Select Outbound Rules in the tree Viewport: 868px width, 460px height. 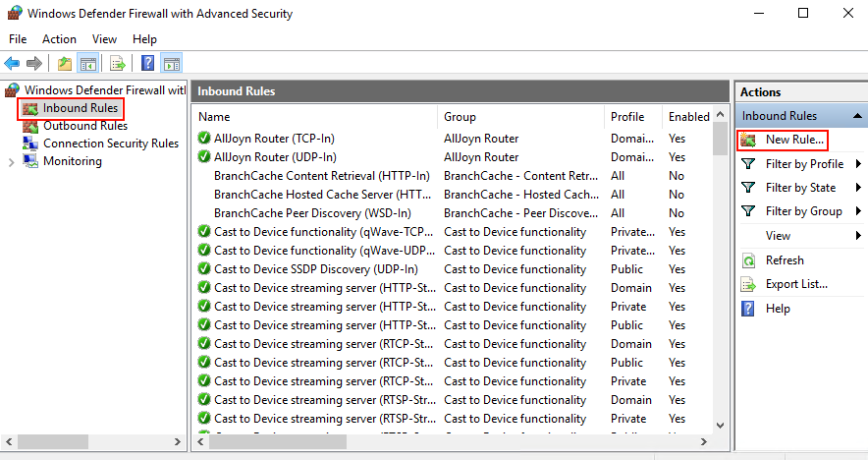tap(84, 126)
